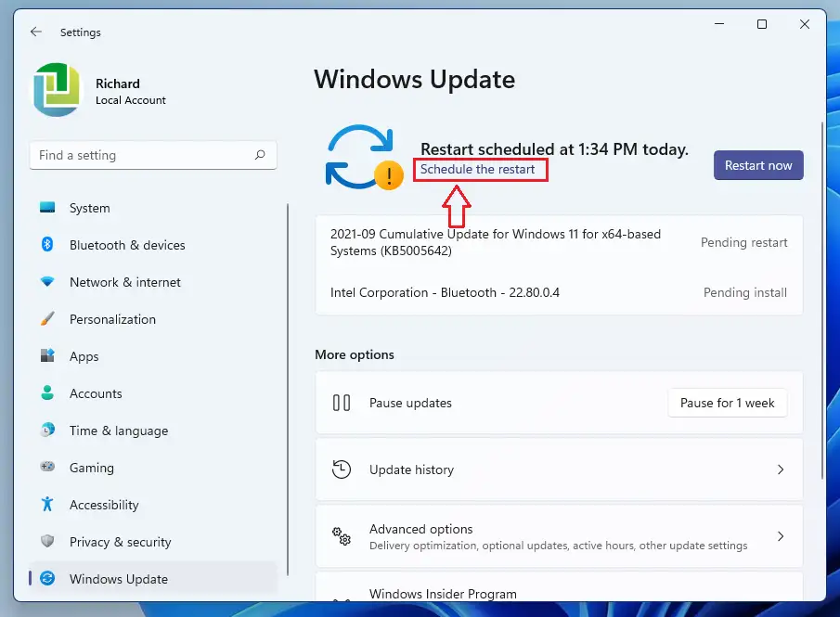Click the Pause for 1 week button

point(727,403)
